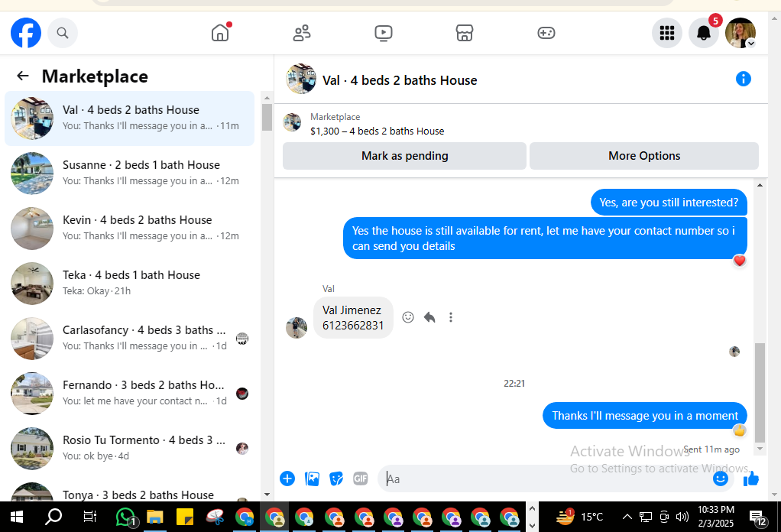Open Susanne 2 beds 1 bath conversation

[x=129, y=173]
